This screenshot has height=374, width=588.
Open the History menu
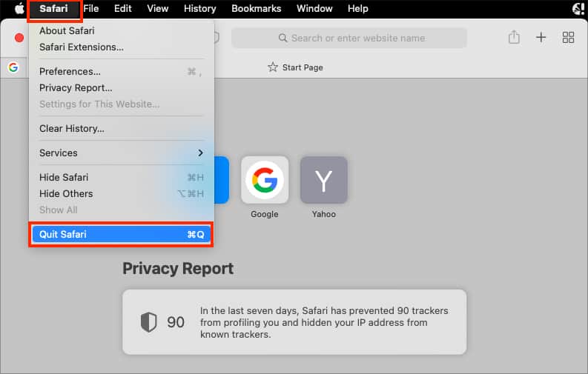pos(200,8)
